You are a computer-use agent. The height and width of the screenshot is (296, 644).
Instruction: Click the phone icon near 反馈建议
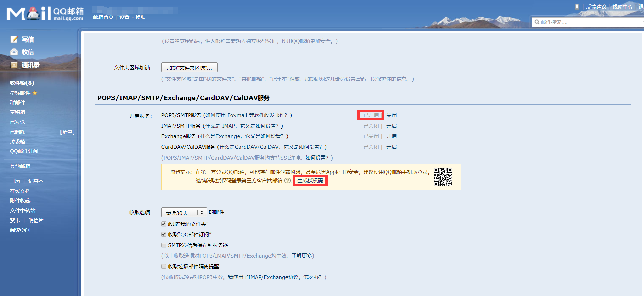(577, 7)
